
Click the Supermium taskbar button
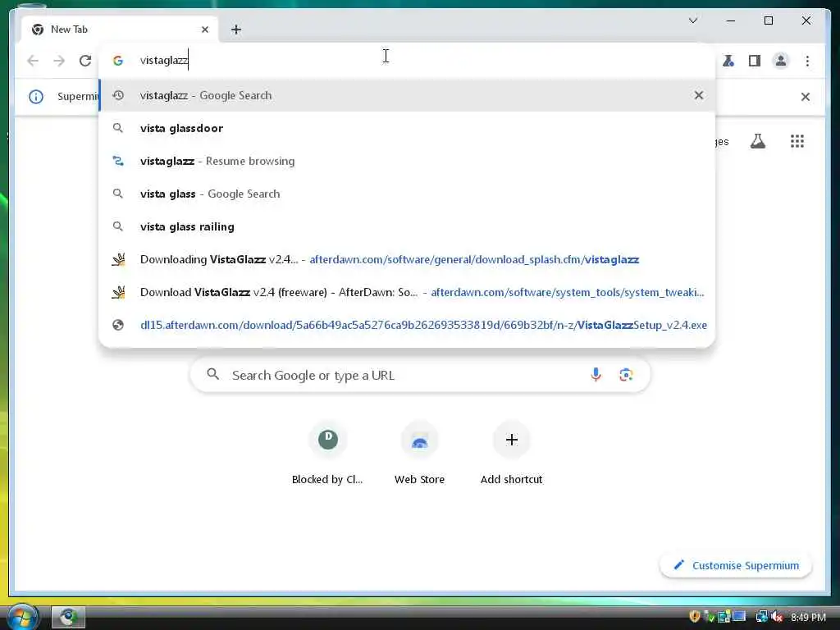[68, 617]
